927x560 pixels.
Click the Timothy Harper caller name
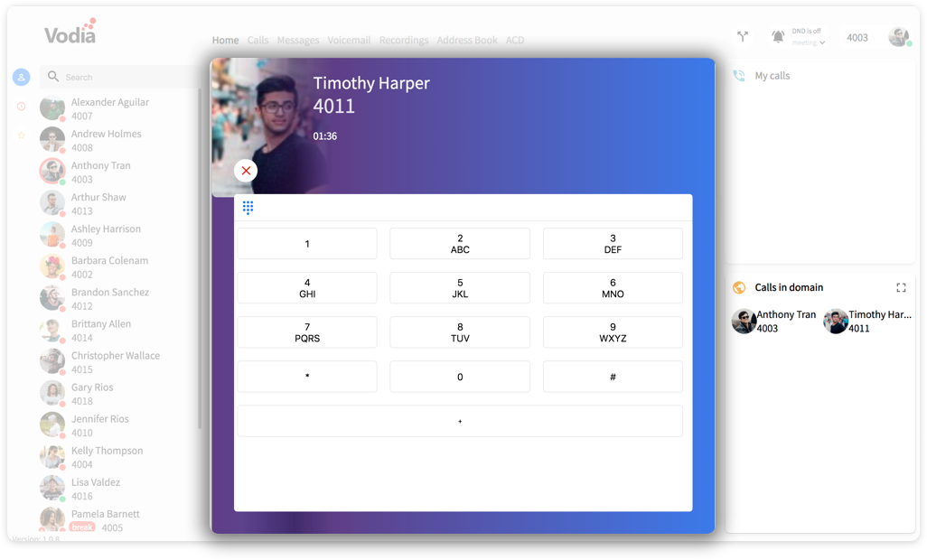(371, 83)
